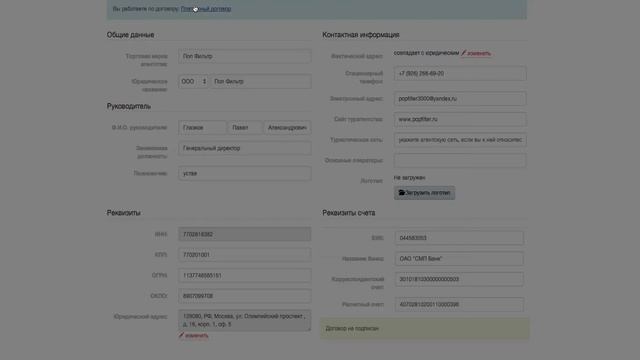Edit the authority basis field 'устав'
This screenshot has width=640, height=360.
click(x=244, y=173)
